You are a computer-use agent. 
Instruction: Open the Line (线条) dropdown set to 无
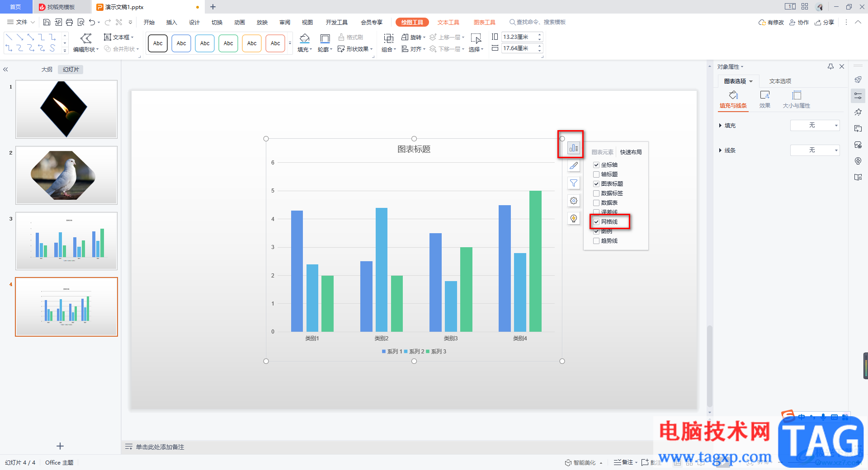tap(815, 150)
